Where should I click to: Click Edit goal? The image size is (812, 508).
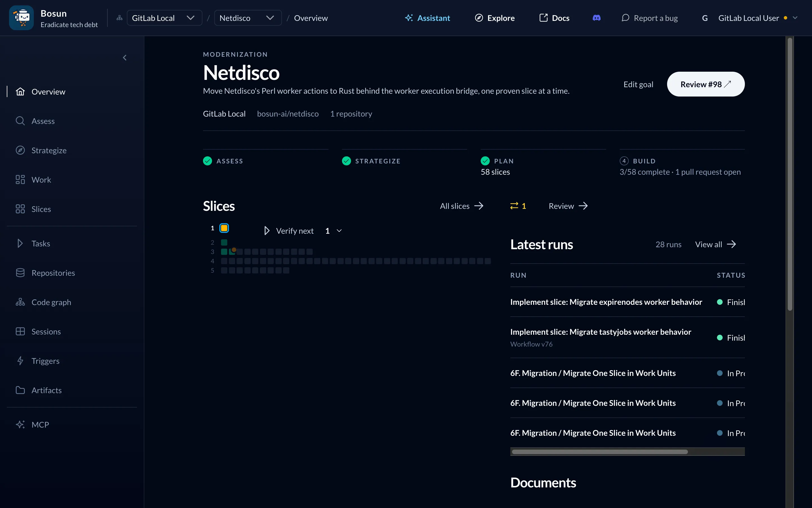click(x=638, y=84)
